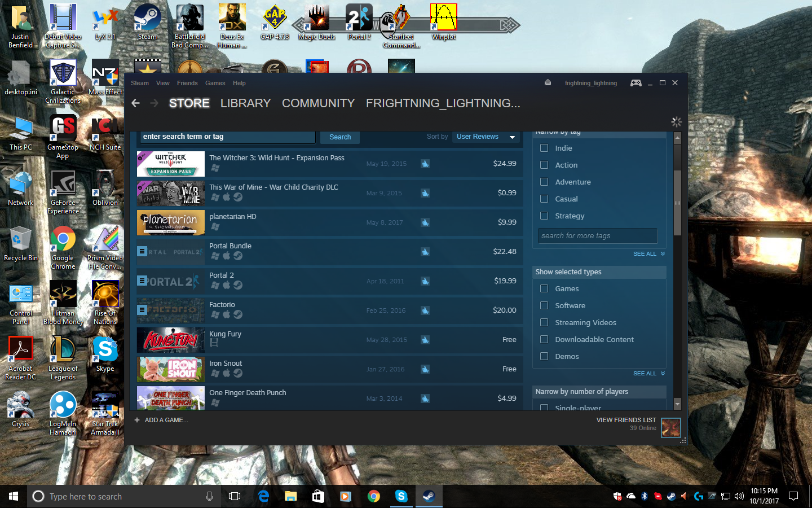
Task: Check the Strategy tag checkbox
Action: point(544,216)
